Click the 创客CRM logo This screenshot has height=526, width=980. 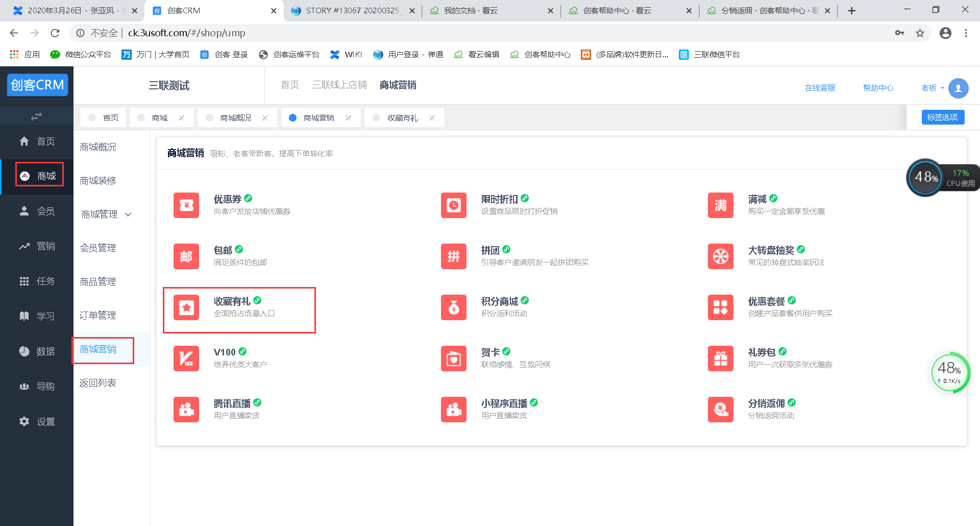coord(37,85)
